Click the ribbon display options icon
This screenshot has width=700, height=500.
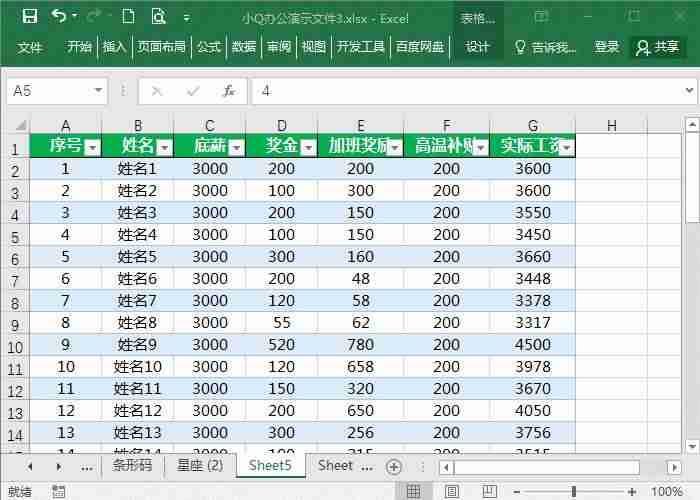541,17
